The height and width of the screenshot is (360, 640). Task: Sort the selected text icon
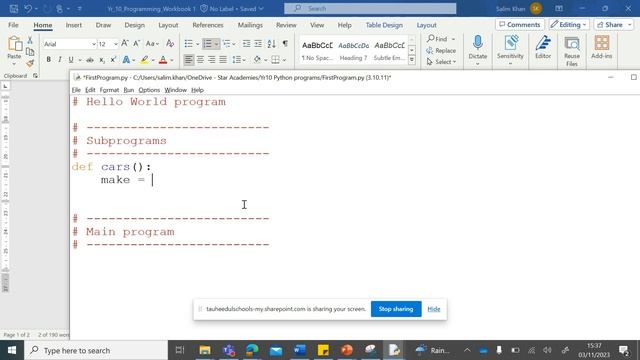coord(271,44)
